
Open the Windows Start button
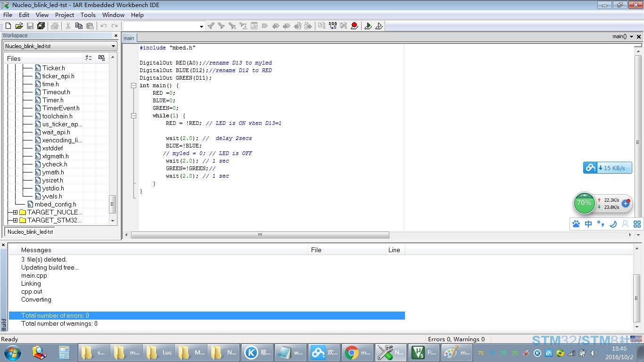coord(12,352)
